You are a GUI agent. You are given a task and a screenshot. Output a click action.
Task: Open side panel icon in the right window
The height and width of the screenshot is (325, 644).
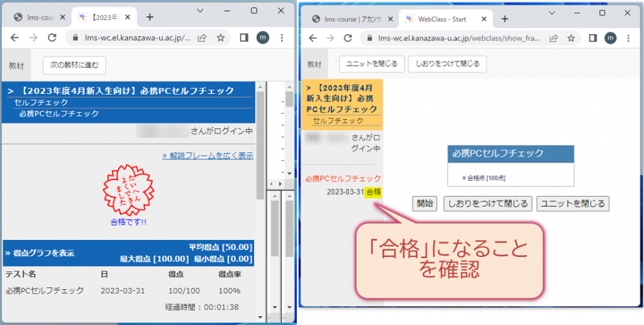592,38
